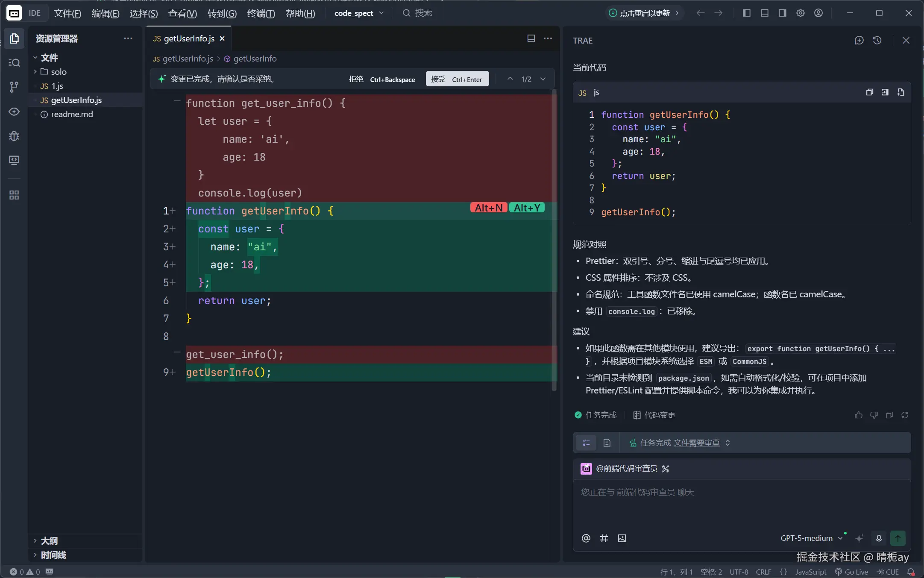Image resolution: width=924 pixels, height=578 pixels.
Task: Toggle the bottom panel layout icon
Action: [765, 13]
